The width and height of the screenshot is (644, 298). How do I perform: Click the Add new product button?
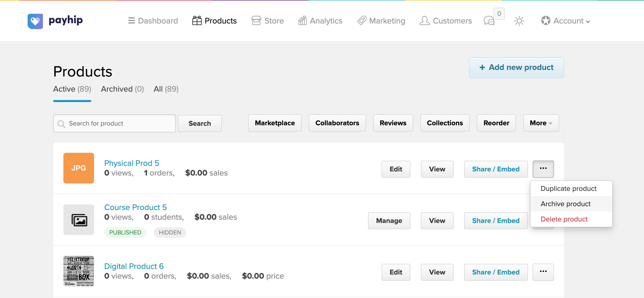click(x=516, y=68)
